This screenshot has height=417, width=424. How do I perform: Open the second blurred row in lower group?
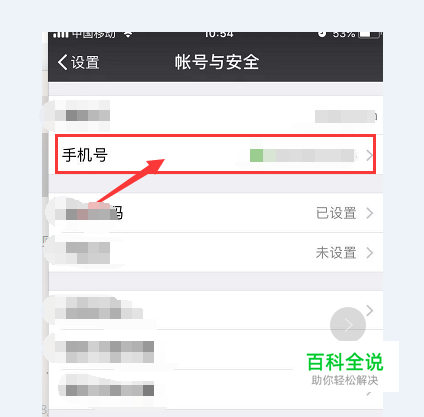(215, 350)
